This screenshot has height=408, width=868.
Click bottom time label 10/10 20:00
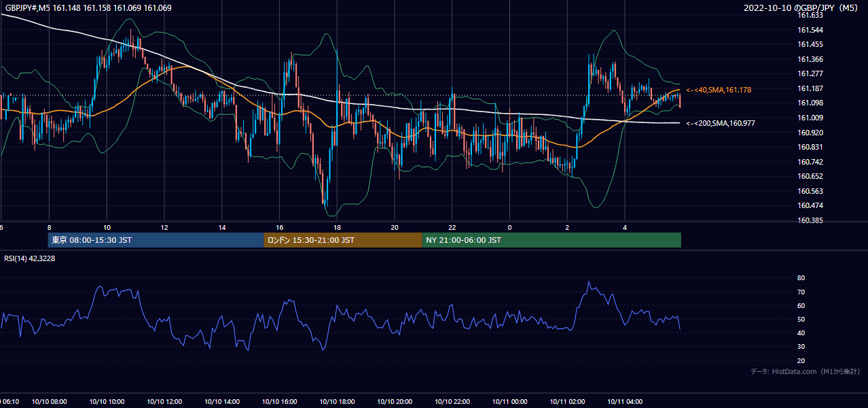[x=395, y=401]
